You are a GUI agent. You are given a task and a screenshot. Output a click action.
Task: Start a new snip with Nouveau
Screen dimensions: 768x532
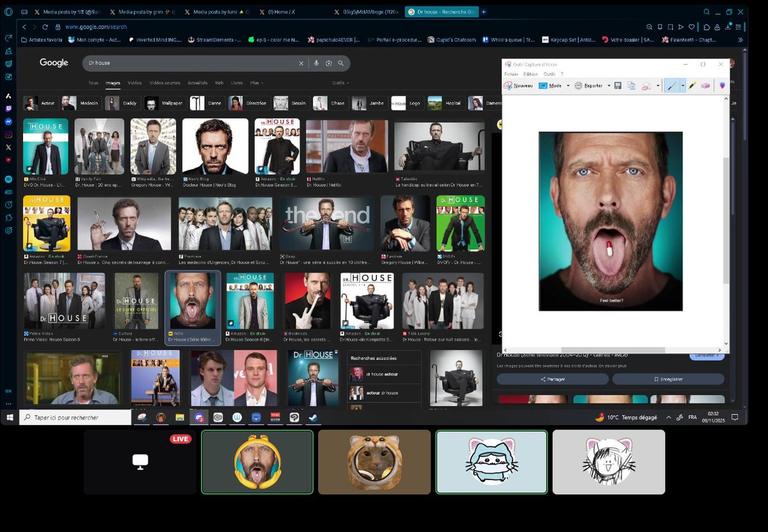(518, 85)
